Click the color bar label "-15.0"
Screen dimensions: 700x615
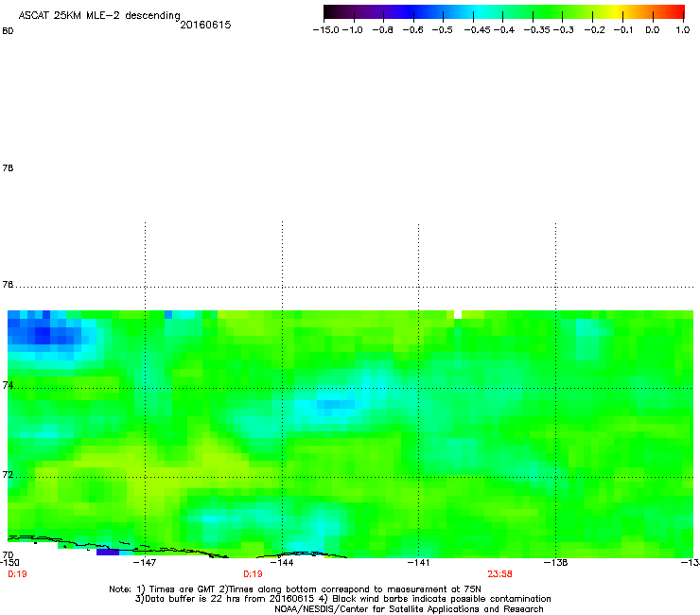pos(326,30)
